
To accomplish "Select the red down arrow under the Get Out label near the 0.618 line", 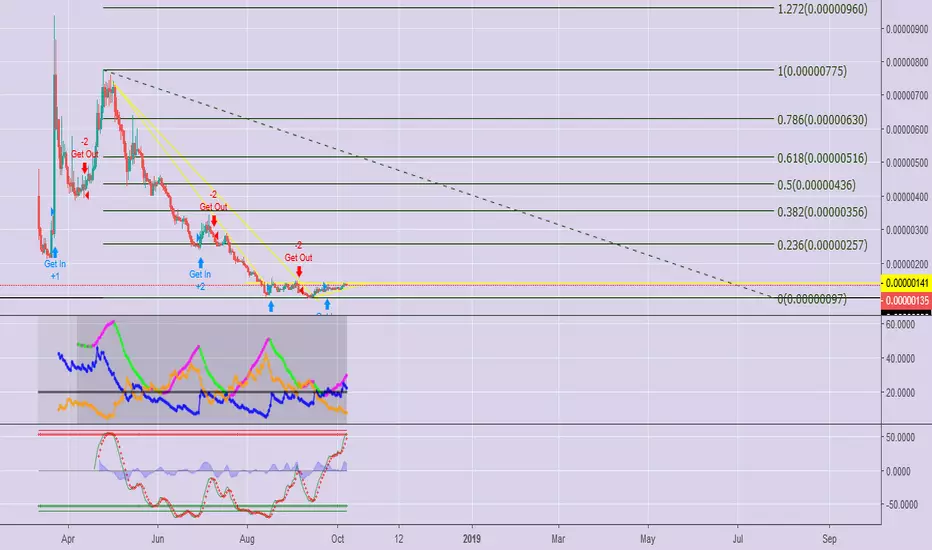I will [x=85, y=168].
